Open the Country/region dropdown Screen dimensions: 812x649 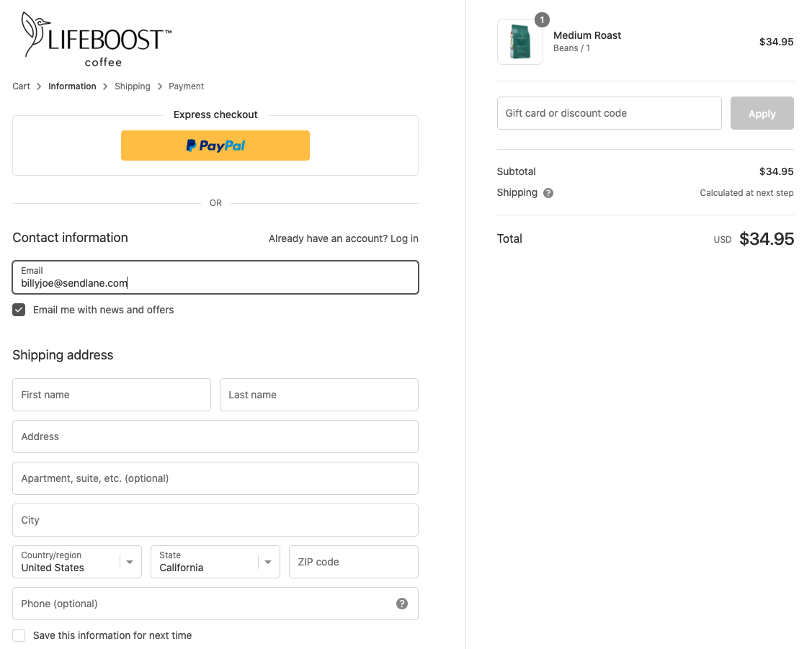point(76,562)
